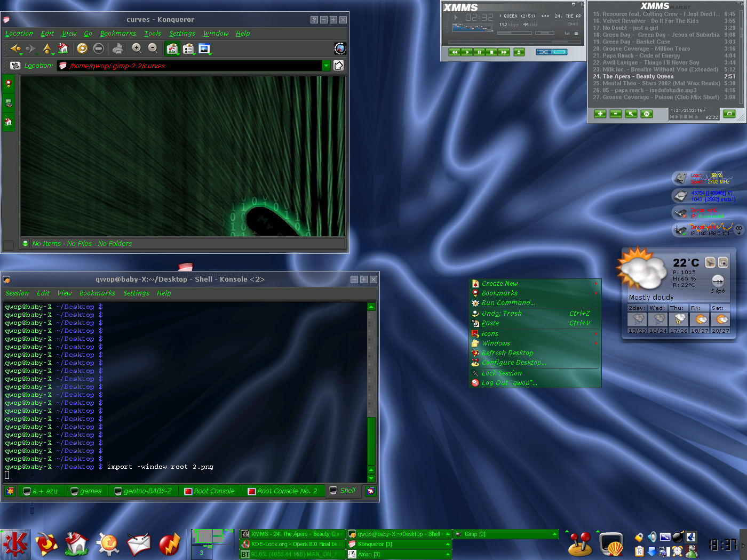Expand Bookmarks submenu in desktop menu

535,293
